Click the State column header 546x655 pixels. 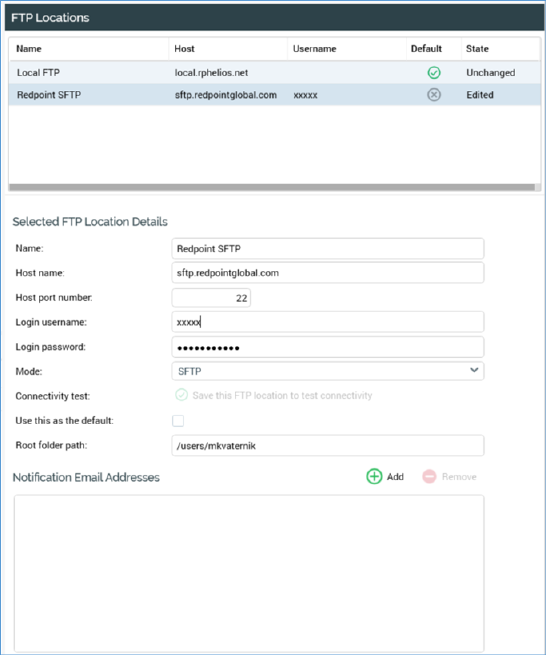point(477,49)
